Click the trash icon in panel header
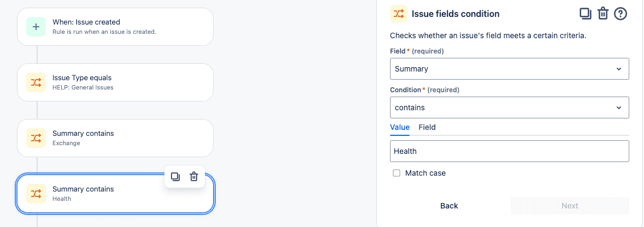The image size is (644, 227). point(602,14)
